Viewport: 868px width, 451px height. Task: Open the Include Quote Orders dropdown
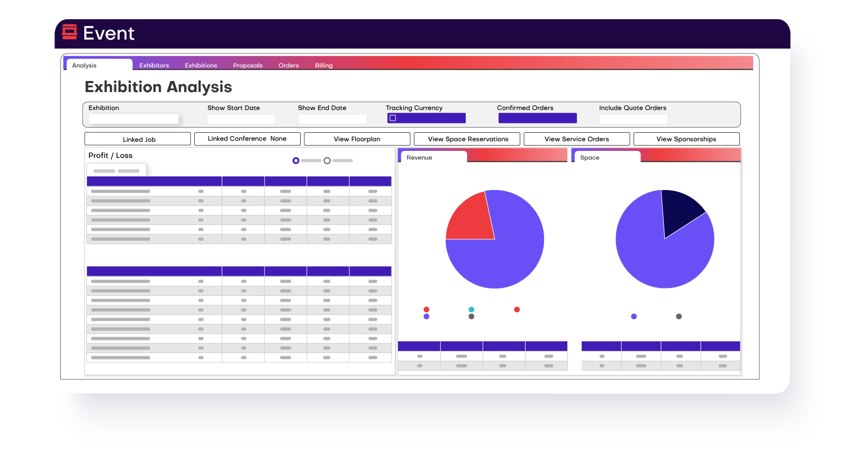tap(633, 119)
